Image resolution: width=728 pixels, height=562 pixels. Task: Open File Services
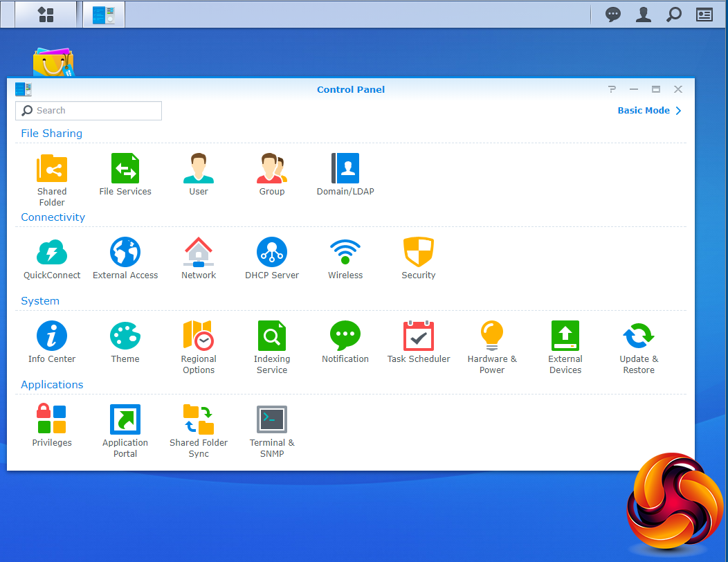[125, 168]
